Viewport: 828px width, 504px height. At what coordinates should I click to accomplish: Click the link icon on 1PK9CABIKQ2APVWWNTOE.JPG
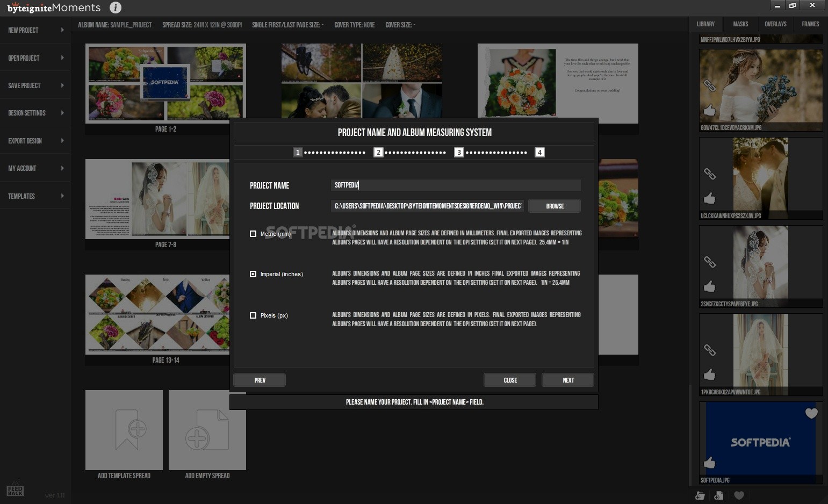coord(710,350)
